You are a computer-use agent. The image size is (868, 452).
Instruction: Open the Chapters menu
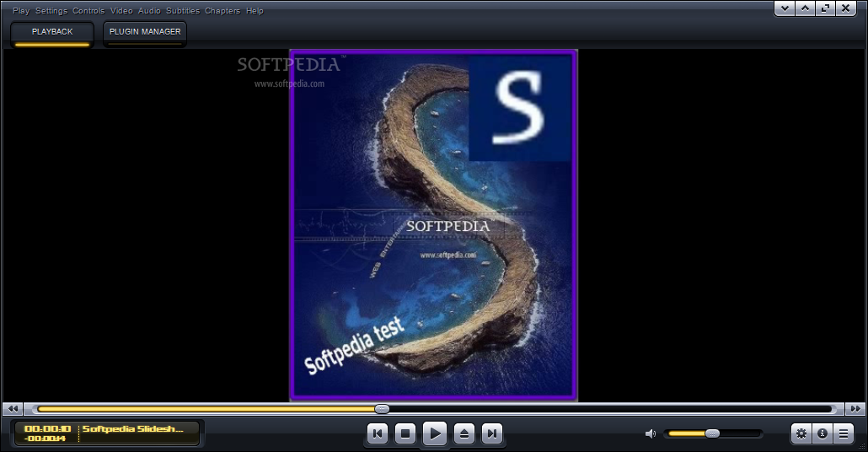coord(222,10)
